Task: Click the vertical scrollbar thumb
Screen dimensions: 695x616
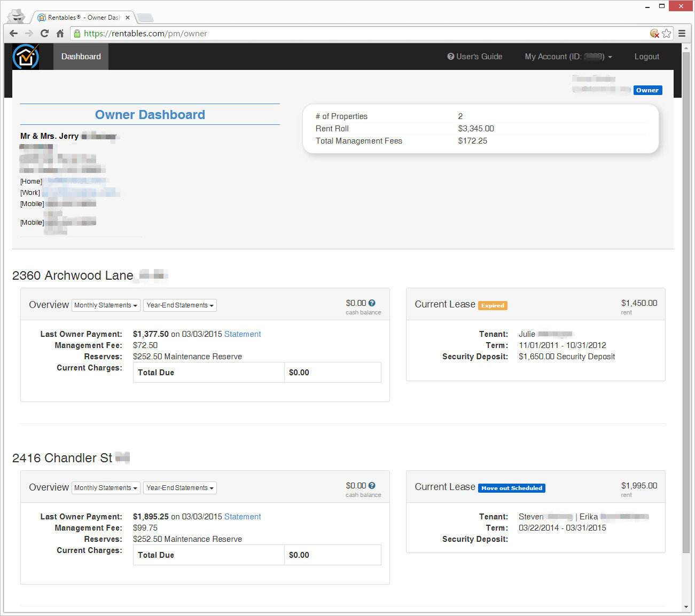Action: [x=686, y=302]
